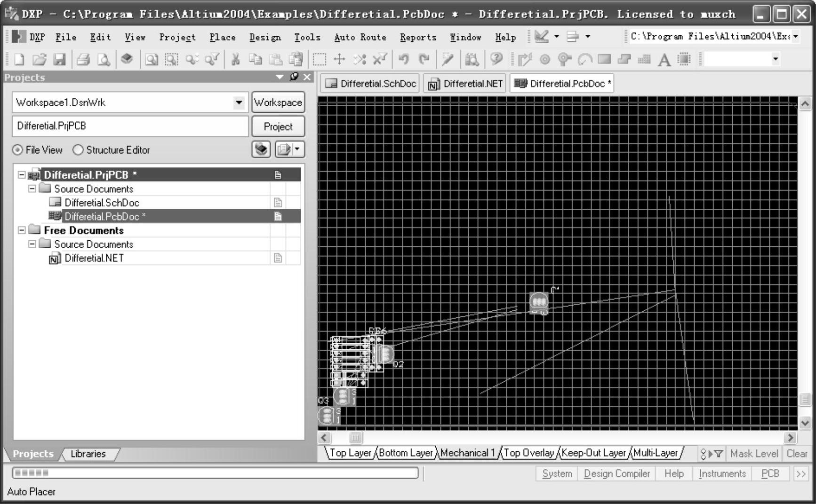
Task: Save the document using the floppy icon
Action: point(59,59)
